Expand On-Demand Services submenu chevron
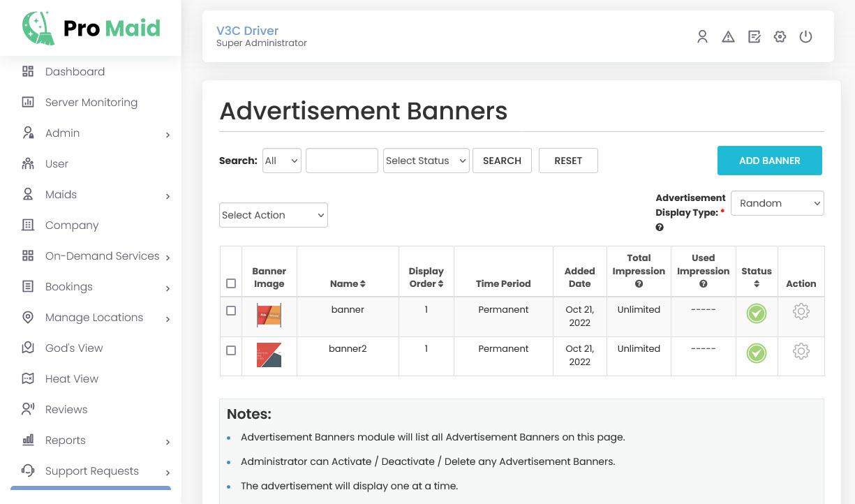 click(168, 258)
